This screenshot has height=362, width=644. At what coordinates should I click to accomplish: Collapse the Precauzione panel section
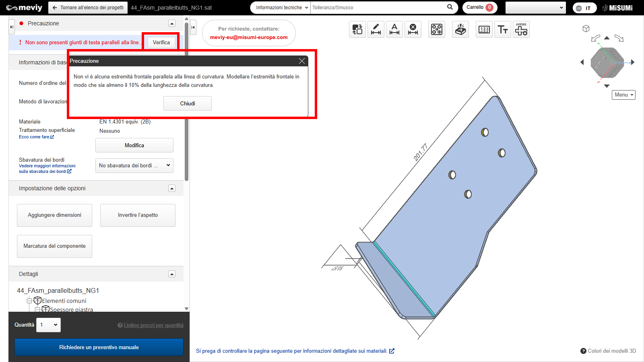pyautogui.click(x=172, y=24)
